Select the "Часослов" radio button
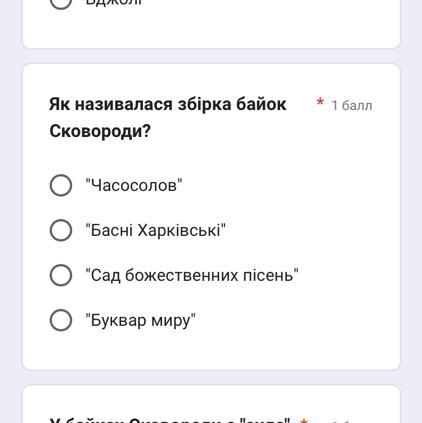The height and width of the screenshot is (423, 422). [x=61, y=185]
